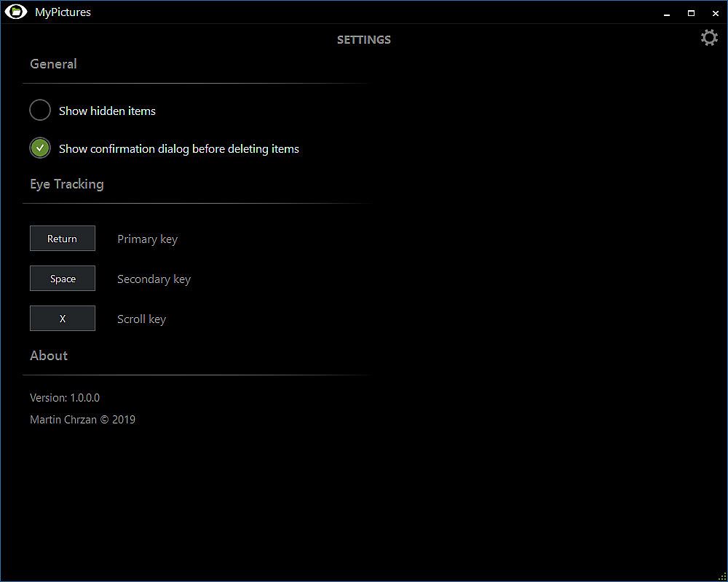Click the About section heading
Screen dimensions: 728x582
[x=49, y=356]
